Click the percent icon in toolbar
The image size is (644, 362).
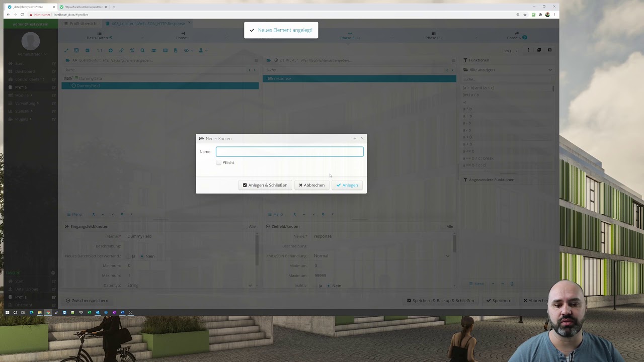[x=132, y=50]
